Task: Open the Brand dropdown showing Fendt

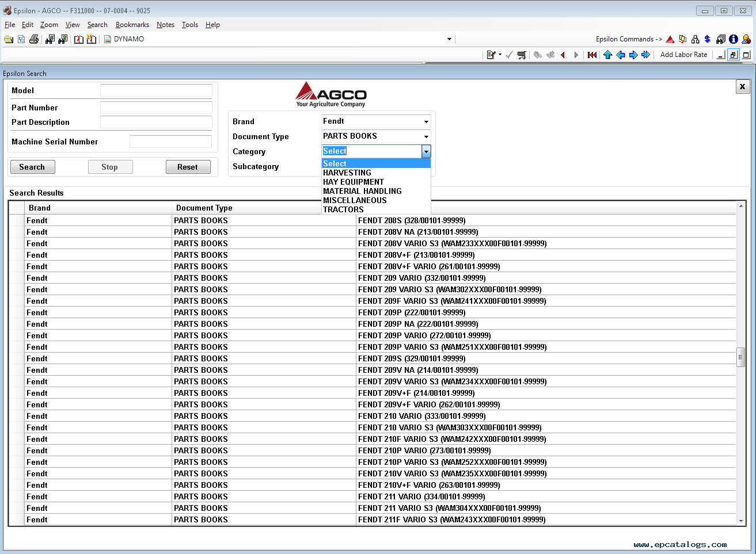Action: 376,121
